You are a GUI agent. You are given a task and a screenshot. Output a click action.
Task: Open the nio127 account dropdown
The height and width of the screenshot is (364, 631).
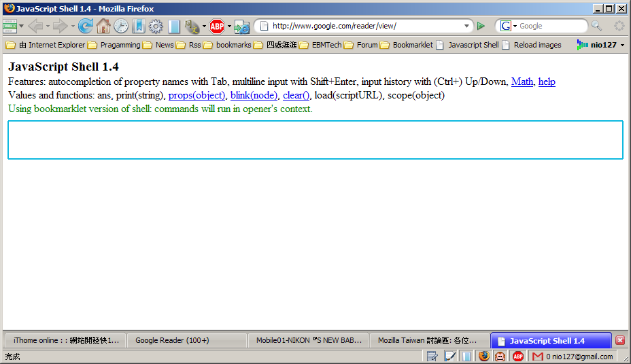pos(600,45)
